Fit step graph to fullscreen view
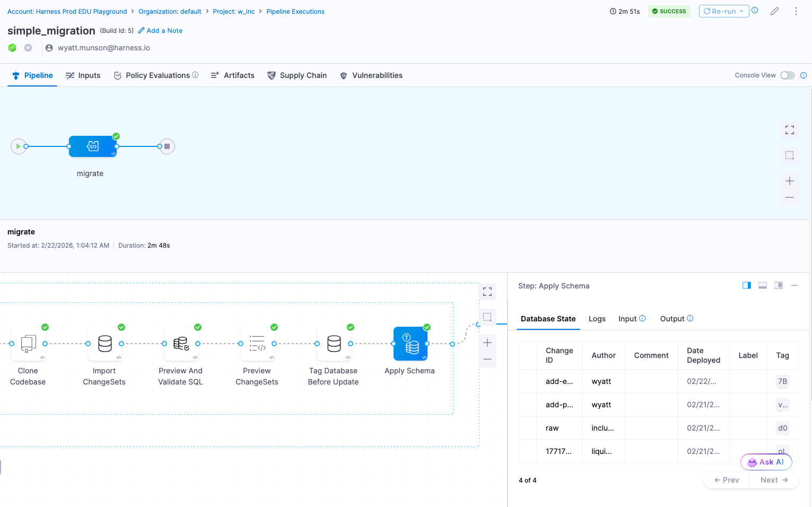 pos(487,292)
